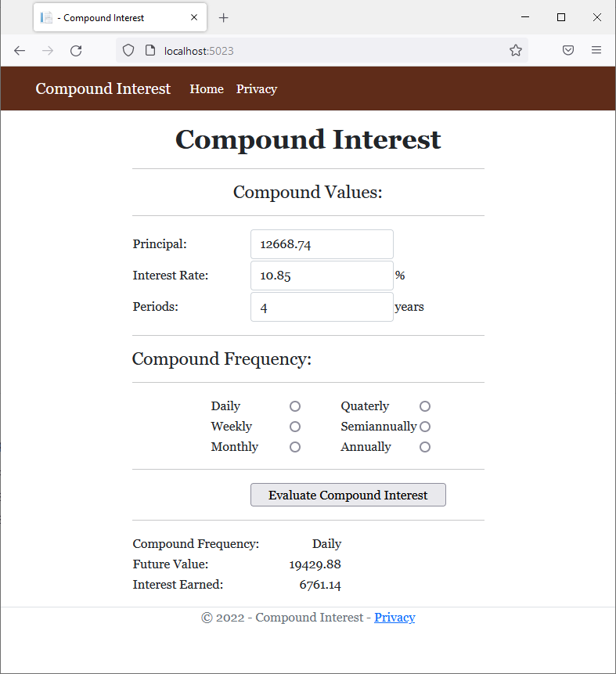Pick the Annually radio option
Image resolution: width=616 pixels, height=674 pixels.
(425, 447)
